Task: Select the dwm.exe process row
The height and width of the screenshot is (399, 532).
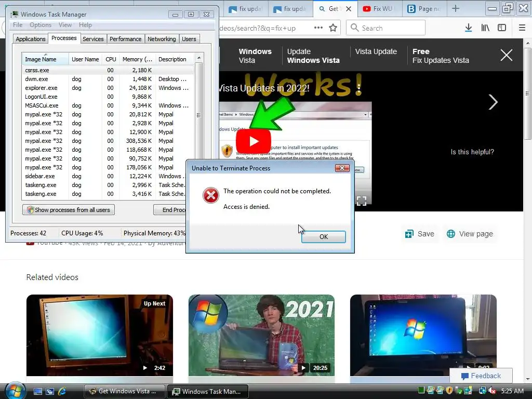Action: coord(108,79)
